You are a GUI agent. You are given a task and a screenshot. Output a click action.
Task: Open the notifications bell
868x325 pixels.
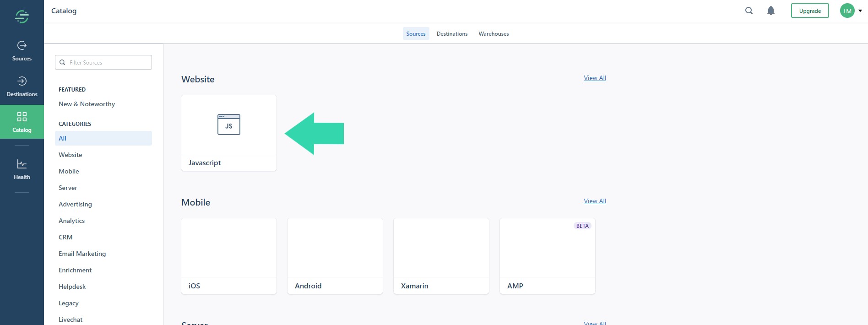click(771, 11)
